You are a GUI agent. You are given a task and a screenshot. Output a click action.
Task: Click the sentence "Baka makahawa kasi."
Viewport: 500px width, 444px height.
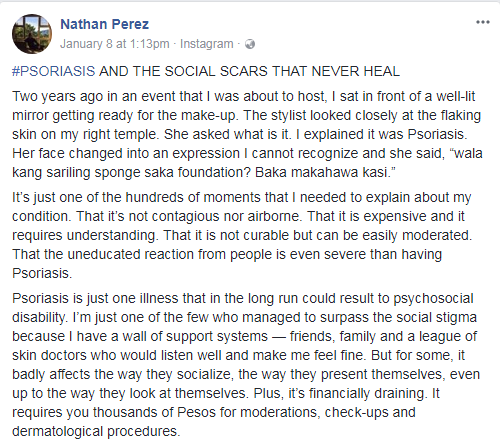tap(325, 172)
